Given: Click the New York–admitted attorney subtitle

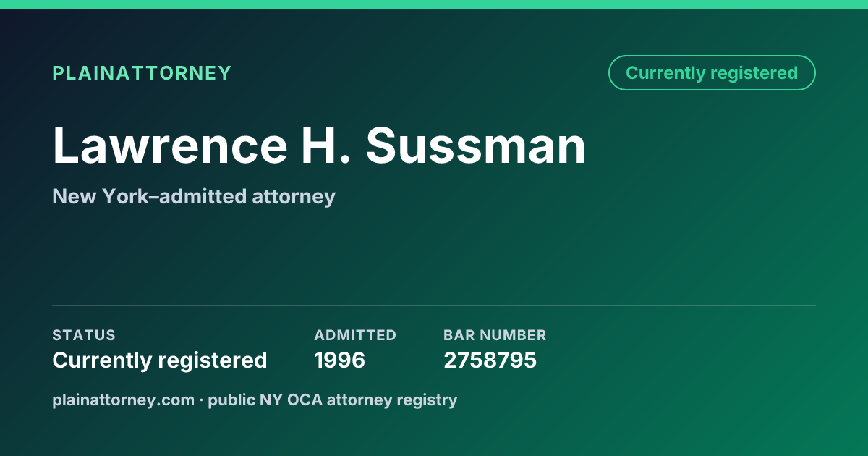Looking at the screenshot, I should coord(194,196).
